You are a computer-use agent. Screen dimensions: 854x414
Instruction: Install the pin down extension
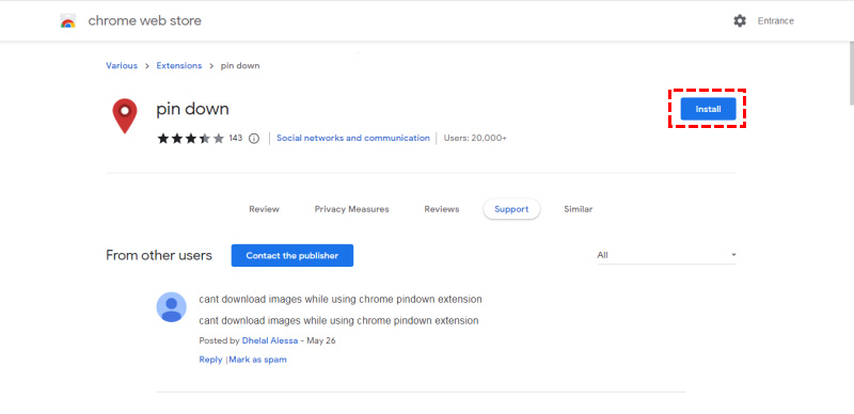(x=708, y=109)
